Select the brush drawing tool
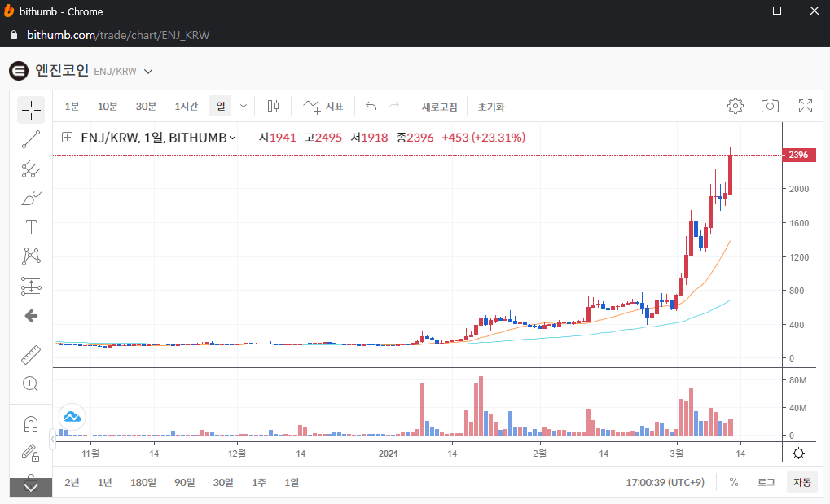 coord(31,199)
